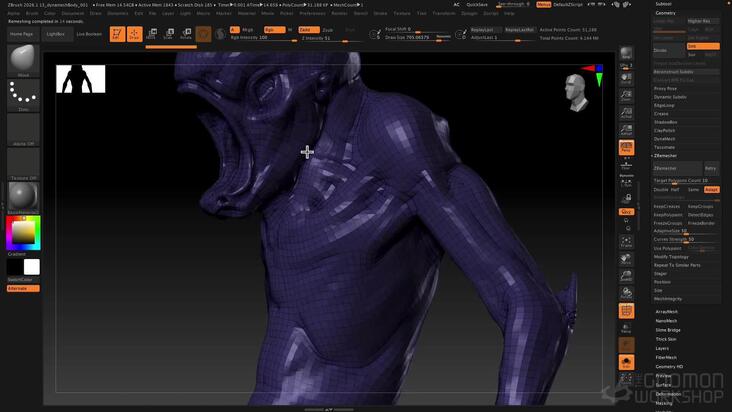Expand the FiberMesh subpalette
732x412 pixels.
point(666,357)
